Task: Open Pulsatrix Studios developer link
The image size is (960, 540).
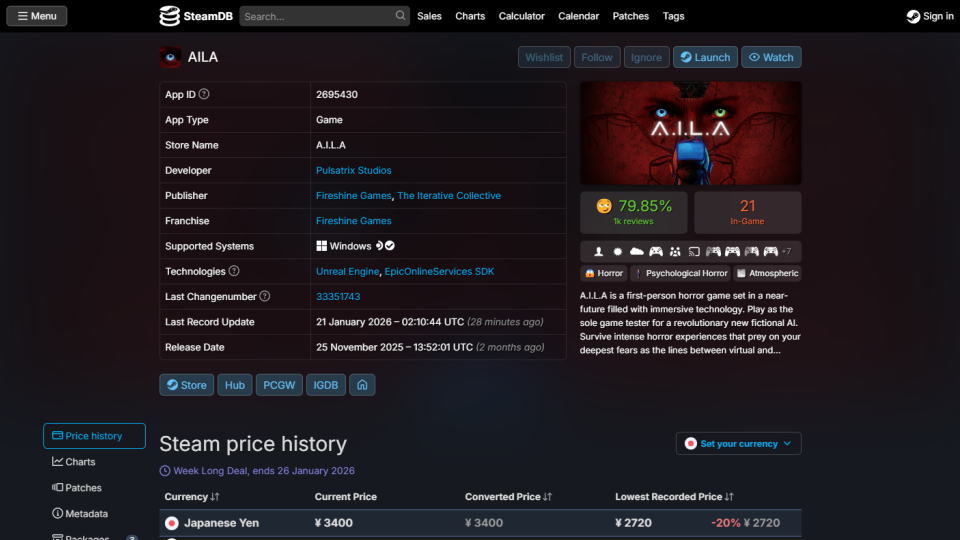Action: (x=353, y=170)
